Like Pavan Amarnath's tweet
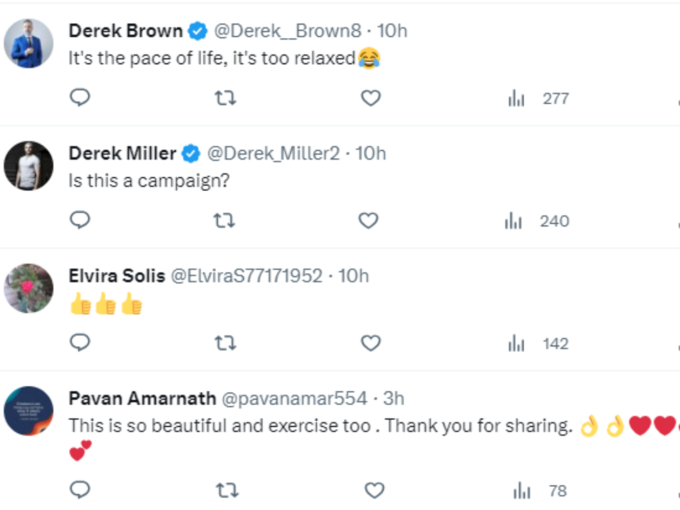Screen dimensions: 680x510 pos(374,490)
